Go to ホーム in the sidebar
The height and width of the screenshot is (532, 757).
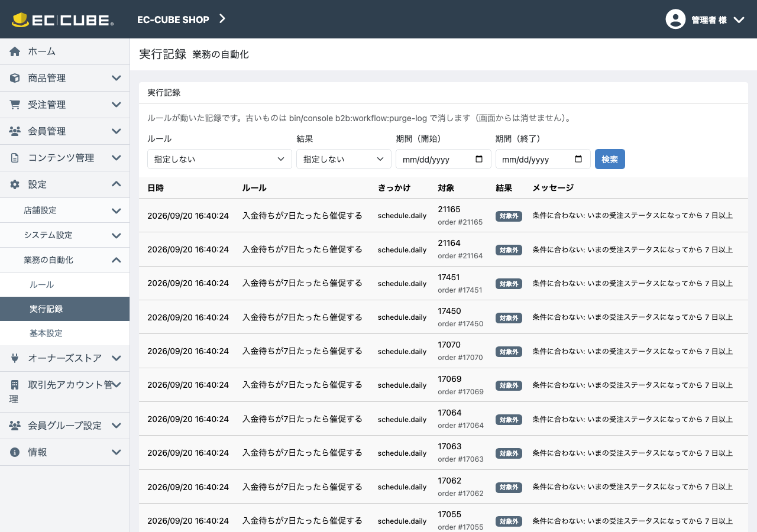tap(64, 51)
